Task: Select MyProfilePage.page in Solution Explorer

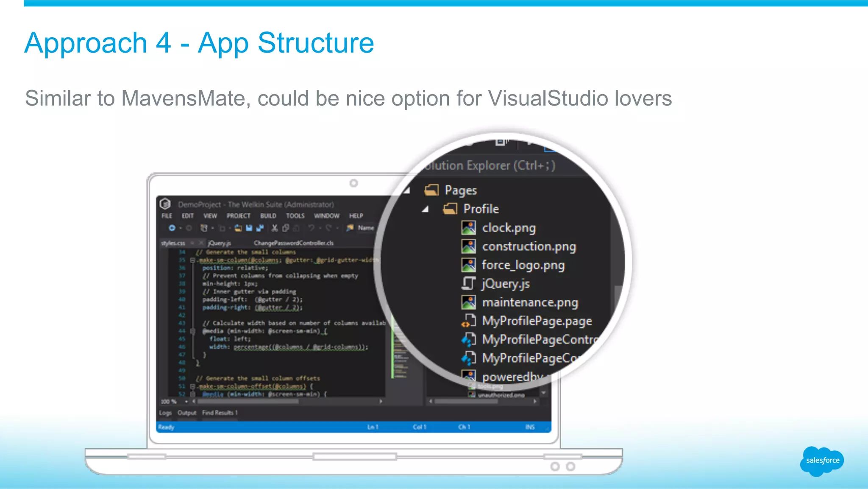Action: (x=527, y=321)
